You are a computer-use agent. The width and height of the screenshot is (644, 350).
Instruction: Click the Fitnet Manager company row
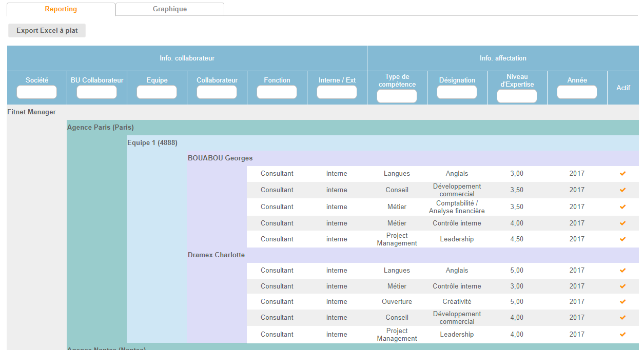pyautogui.click(x=31, y=112)
